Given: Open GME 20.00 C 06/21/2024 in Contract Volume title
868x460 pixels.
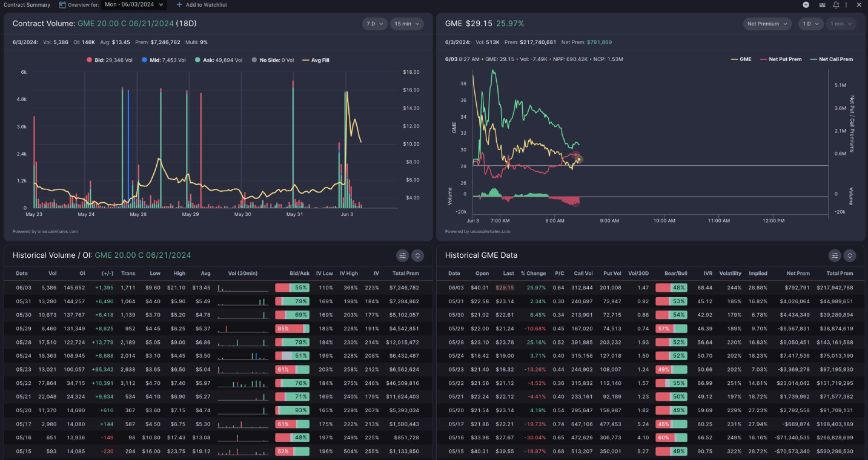Looking at the screenshot, I should [x=125, y=24].
